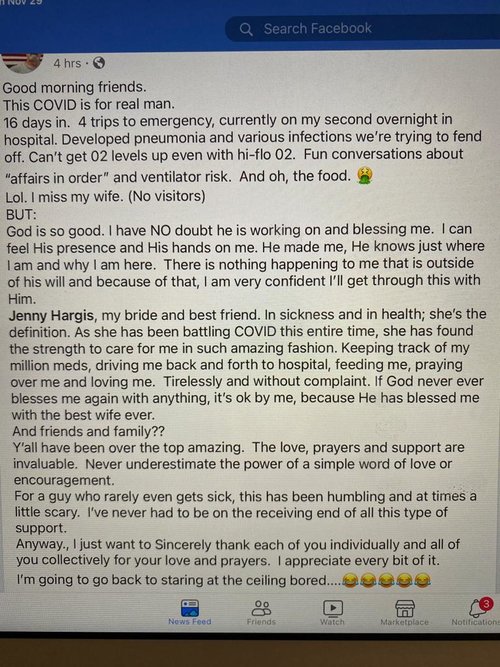
Task: Click the magnifying glass search icon
Action: pos(246,29)
